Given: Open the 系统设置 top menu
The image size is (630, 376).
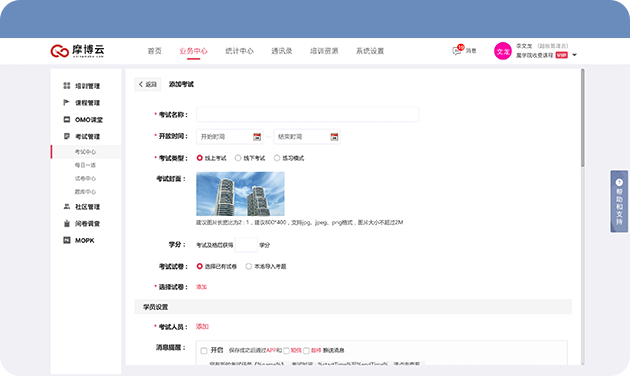Looking at the screenshot, I should point(370,51).
